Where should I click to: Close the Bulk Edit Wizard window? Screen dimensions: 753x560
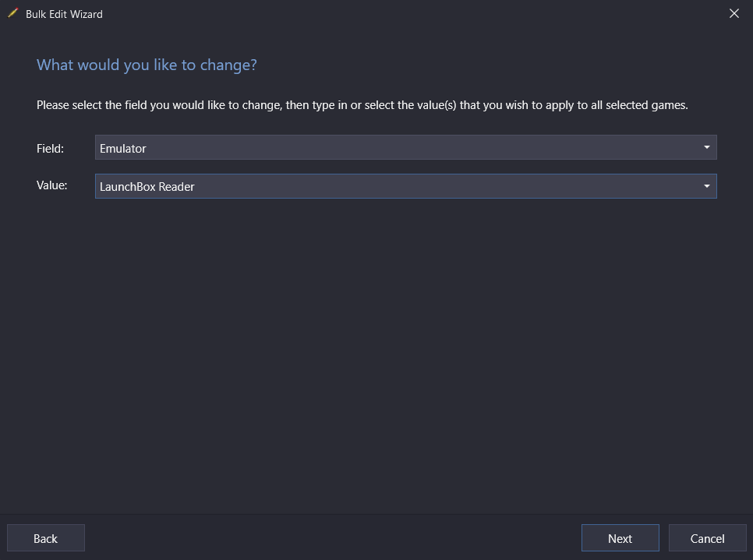click(x=734, y=13)
